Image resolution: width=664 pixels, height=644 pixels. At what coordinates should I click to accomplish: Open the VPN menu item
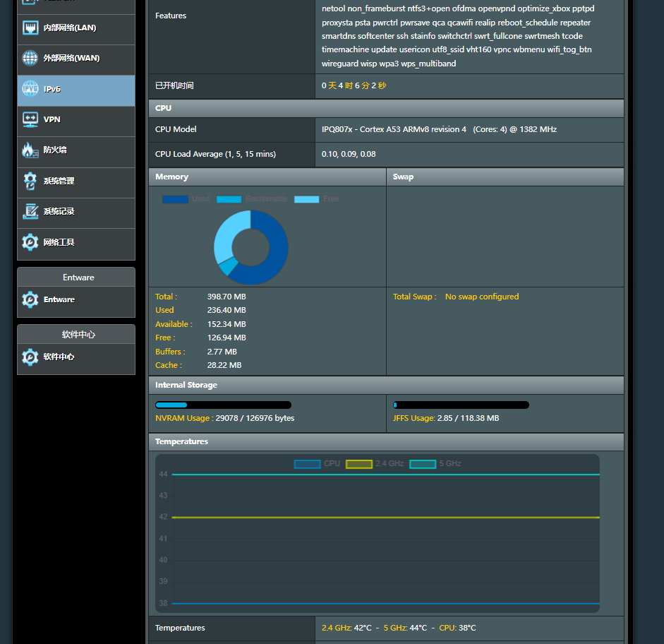click(76, 120)
